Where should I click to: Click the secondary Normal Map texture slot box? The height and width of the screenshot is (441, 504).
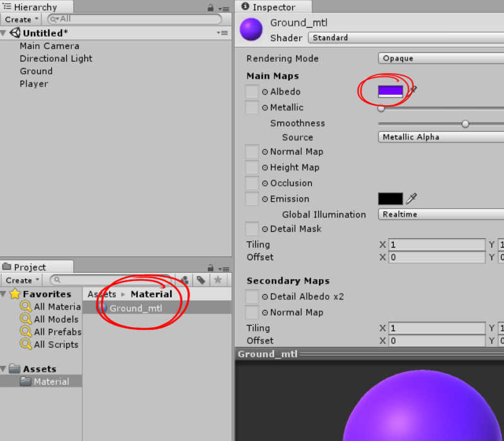252,312
